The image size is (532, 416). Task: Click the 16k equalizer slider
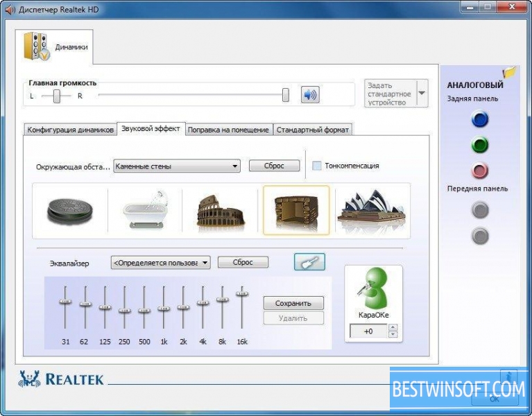point(242,293)
